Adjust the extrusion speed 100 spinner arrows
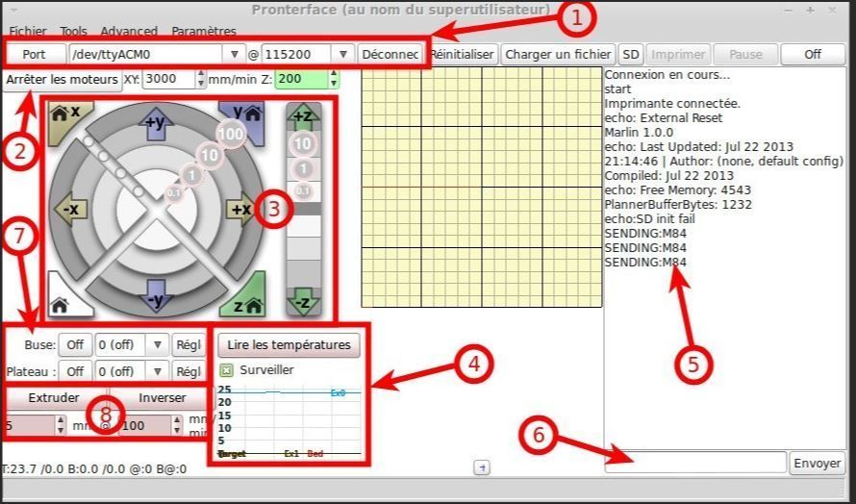The image size is (856, 504). 177,425
